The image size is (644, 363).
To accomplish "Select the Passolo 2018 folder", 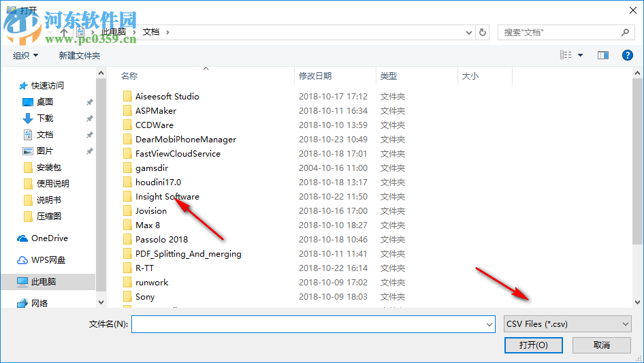I will 161,240.
